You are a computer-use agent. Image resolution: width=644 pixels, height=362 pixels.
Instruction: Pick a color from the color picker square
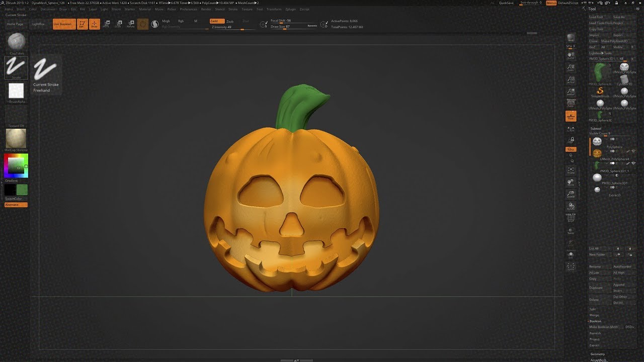pos(16,166)
